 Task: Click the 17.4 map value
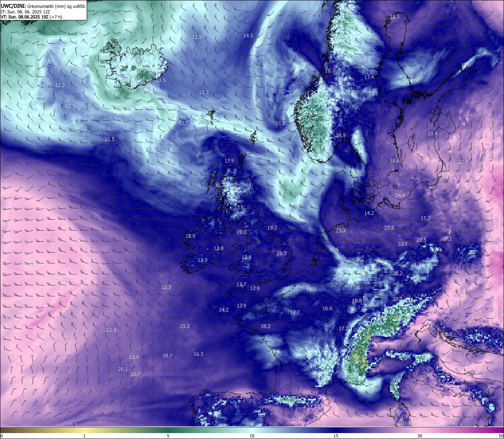point(369,77)
